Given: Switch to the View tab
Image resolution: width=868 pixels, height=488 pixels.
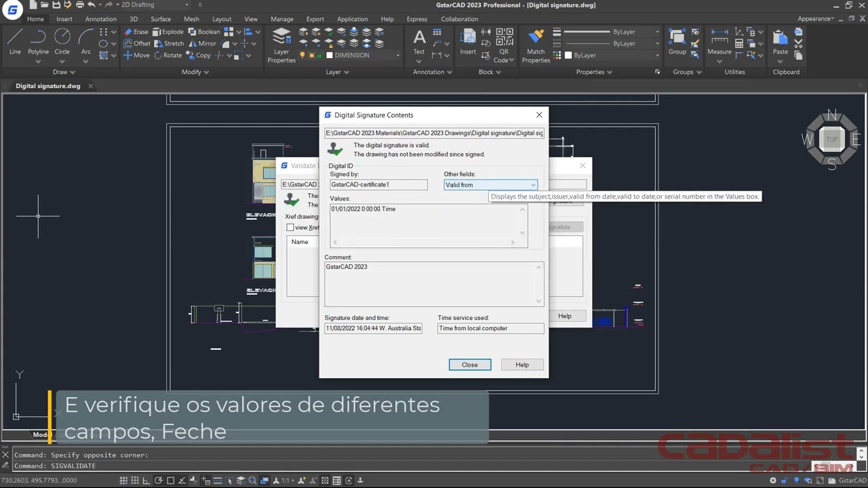Looking at the screenshot, I should click(251, 19).
